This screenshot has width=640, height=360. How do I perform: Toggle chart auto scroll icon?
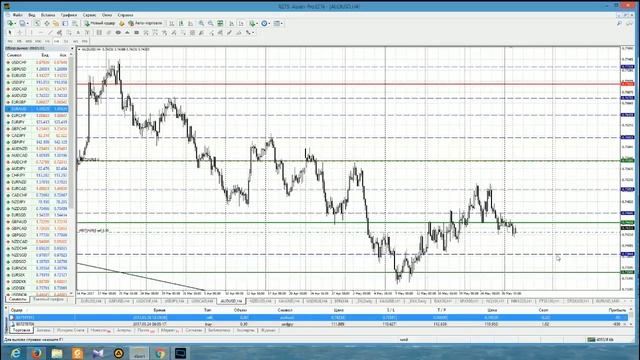[x=231, y=23]
